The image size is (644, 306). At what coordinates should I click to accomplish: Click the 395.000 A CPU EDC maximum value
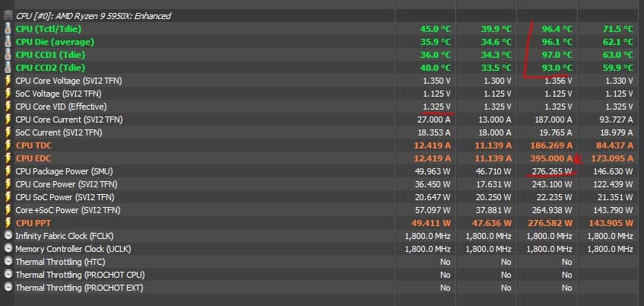pyautogui.click(x=550, y=158)
